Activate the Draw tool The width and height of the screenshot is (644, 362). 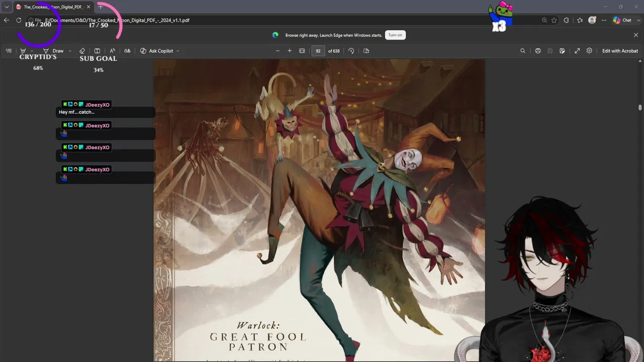click(x=53, y=51)
